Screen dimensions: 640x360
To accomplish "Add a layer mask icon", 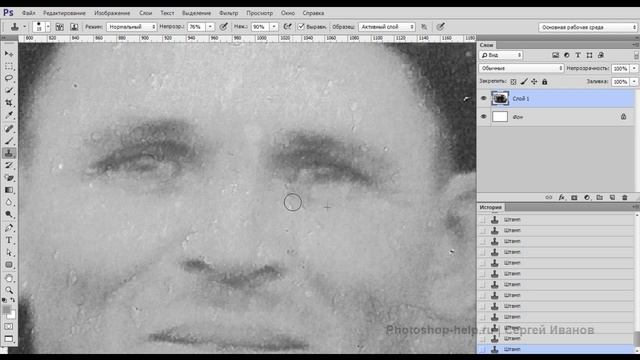I will pyautogui.click(x=574, y=198).
